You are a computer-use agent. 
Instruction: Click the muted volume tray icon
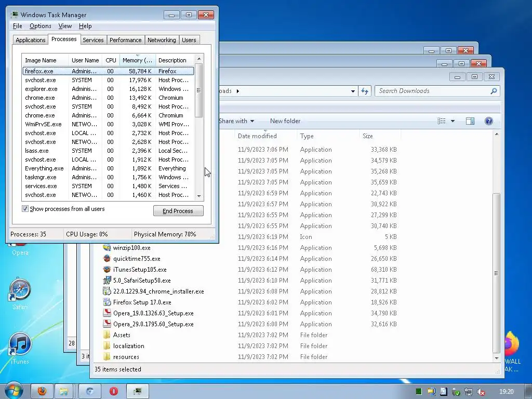click(481, 392)
